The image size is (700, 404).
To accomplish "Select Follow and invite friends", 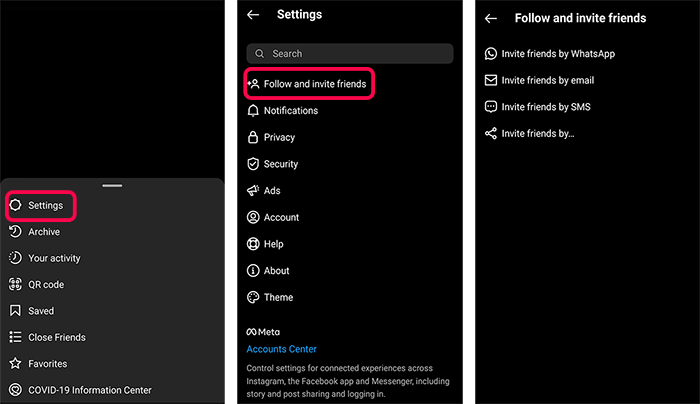I will 309,84.
